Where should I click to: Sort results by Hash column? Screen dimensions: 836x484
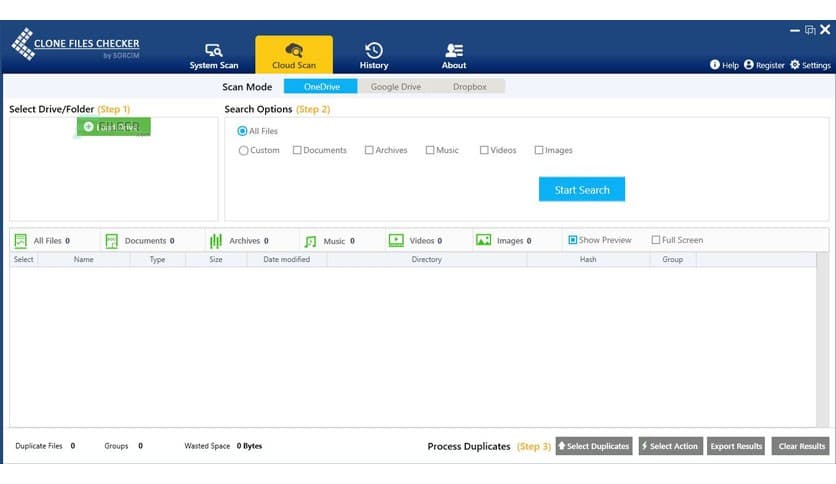click(588, 260)
